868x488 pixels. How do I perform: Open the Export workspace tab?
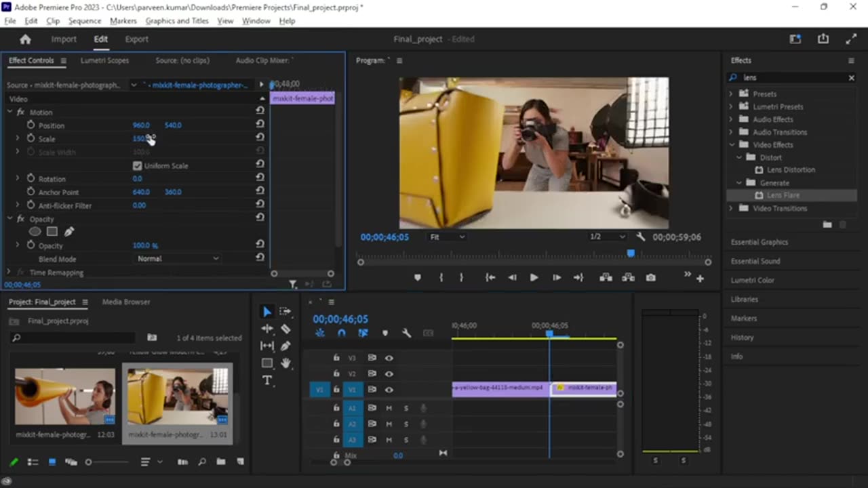136,39
